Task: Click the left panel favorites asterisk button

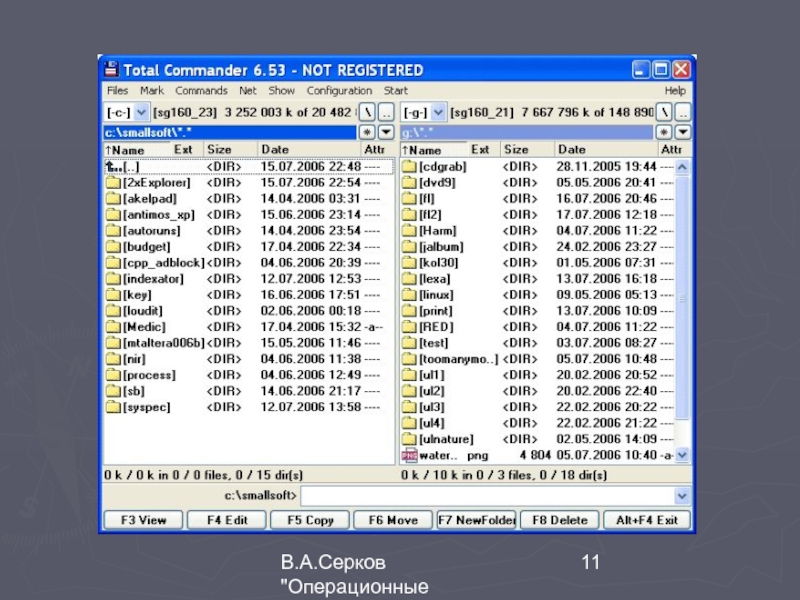Action: (x=366, y=132)
